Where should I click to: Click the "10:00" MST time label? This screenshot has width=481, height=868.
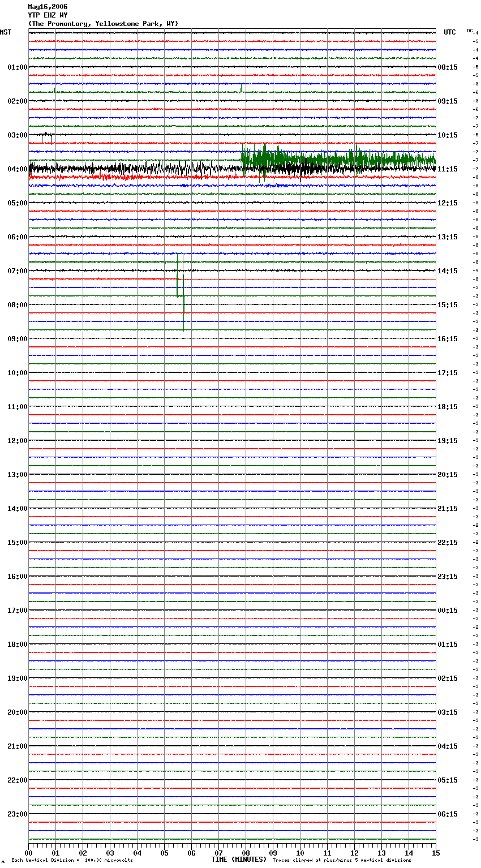pyautogui.click(x=18, y=373)
